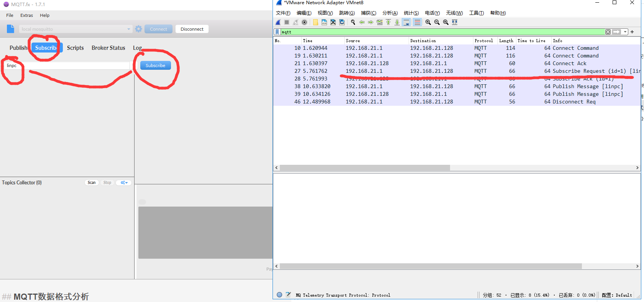Screen dimensions: 644x302
Task: Jump to first packet using up arrow icon
Action: [x=388, y=22]
